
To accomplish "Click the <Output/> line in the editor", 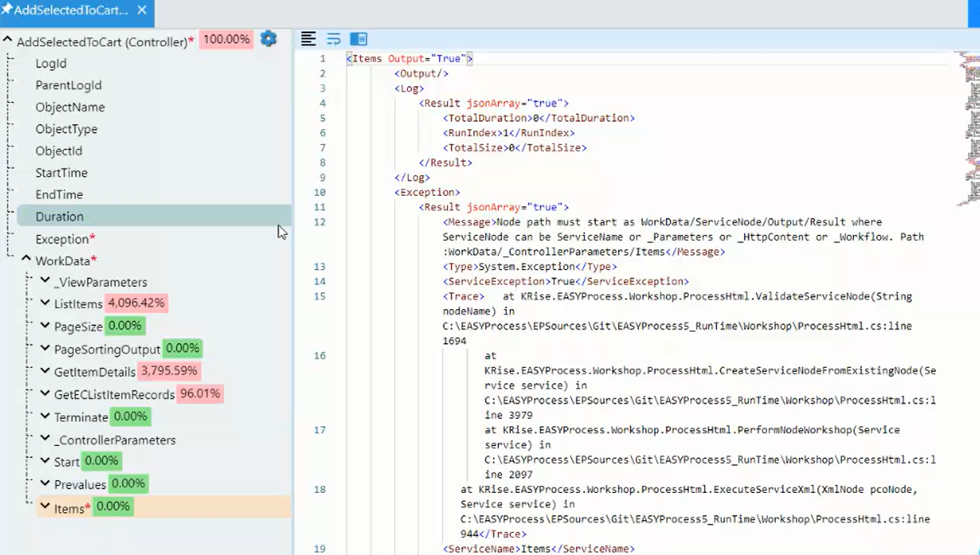I will point(421,73).
